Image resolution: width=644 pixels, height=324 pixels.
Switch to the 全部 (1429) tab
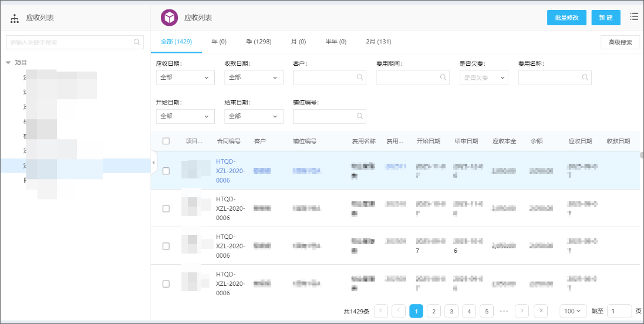coord(177,42)
